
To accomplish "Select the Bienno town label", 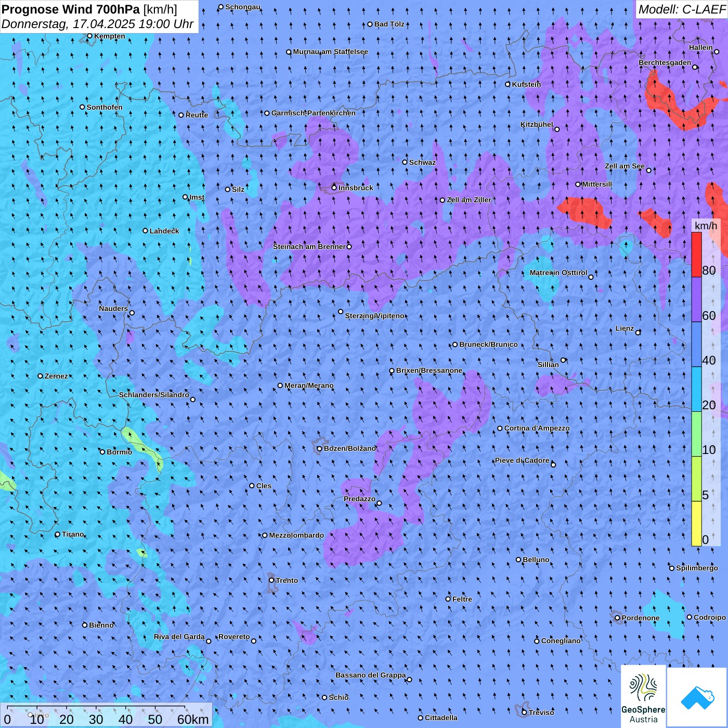I will [x=101, y=625].
